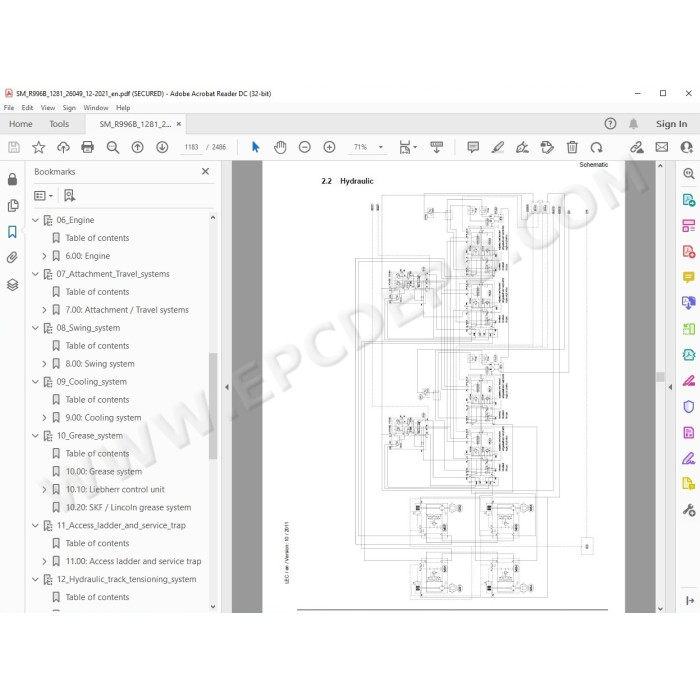This screenshot has height=700, width=700.
Task: Expand 10.10: Liebherr control unit bookmark
Action: coord(44,490)
